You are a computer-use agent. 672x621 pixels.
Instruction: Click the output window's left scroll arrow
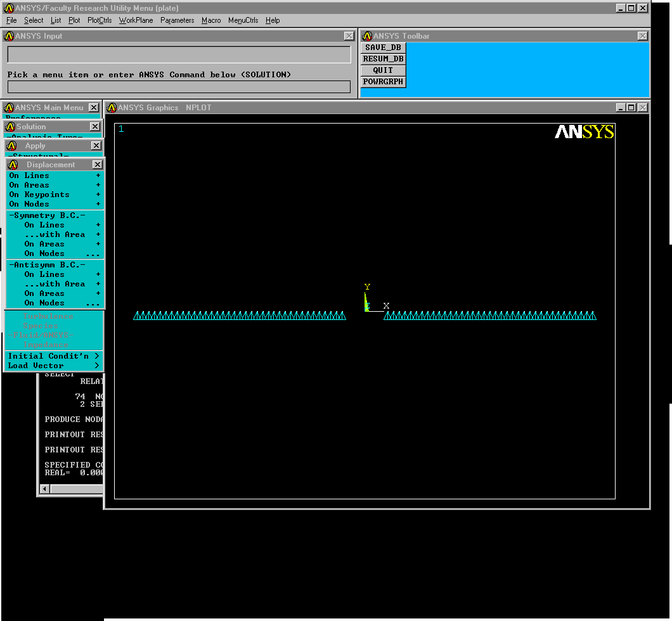[44, 489]
